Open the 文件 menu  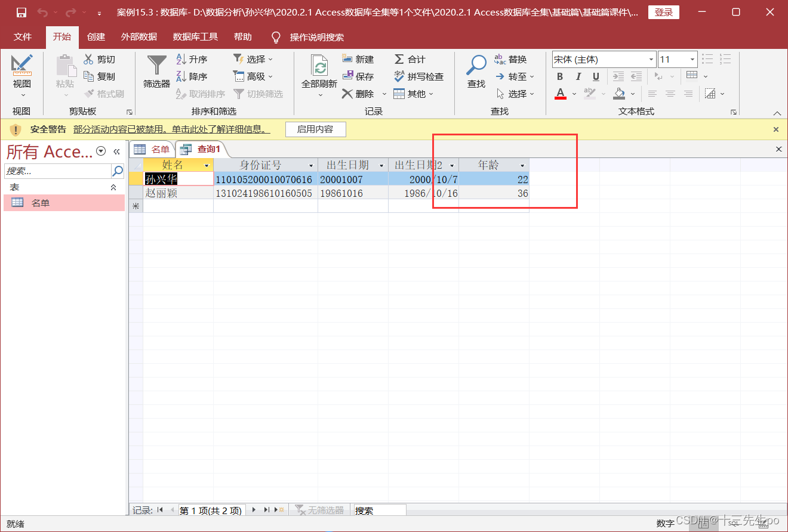(x=23, y=37)
